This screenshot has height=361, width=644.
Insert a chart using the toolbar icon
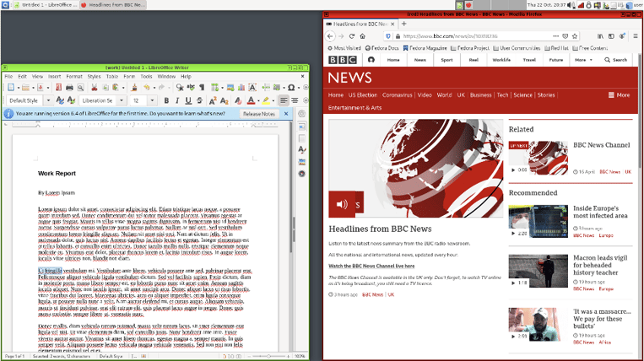click(x=241, y=88)
